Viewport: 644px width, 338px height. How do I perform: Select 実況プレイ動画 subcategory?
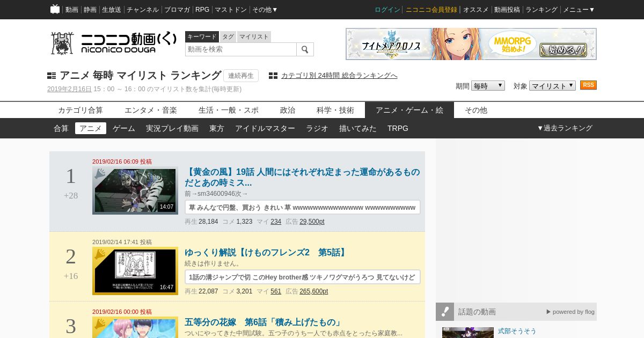point(172,128)
